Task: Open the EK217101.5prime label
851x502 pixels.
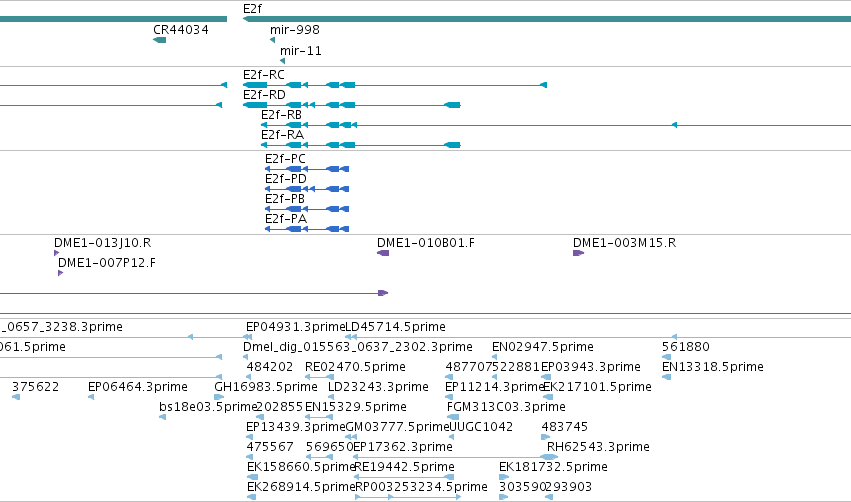Action: 598,387
